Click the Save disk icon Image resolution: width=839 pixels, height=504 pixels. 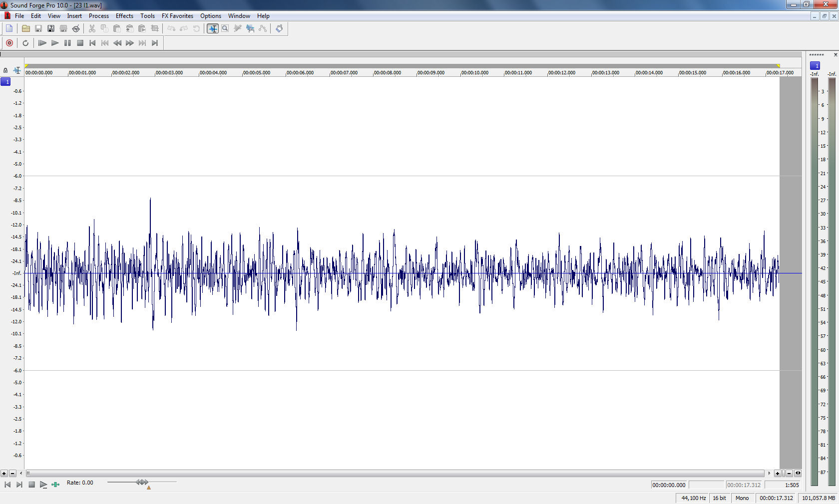coord(38,28)
